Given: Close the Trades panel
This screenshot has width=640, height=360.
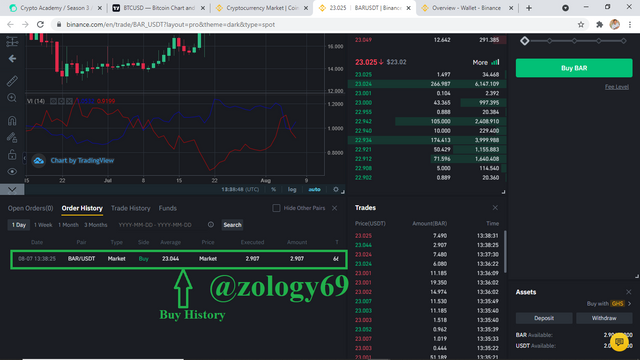Looking at the screenshot, I should [x=495, y=208].
